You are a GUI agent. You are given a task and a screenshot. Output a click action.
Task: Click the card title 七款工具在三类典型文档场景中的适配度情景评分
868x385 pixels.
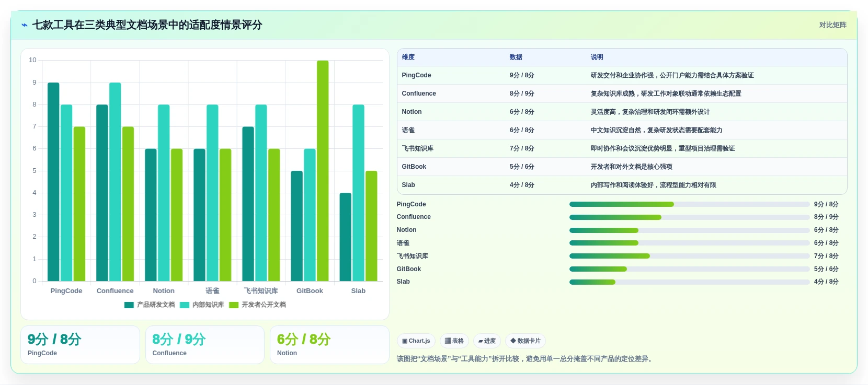click(147, 25)
